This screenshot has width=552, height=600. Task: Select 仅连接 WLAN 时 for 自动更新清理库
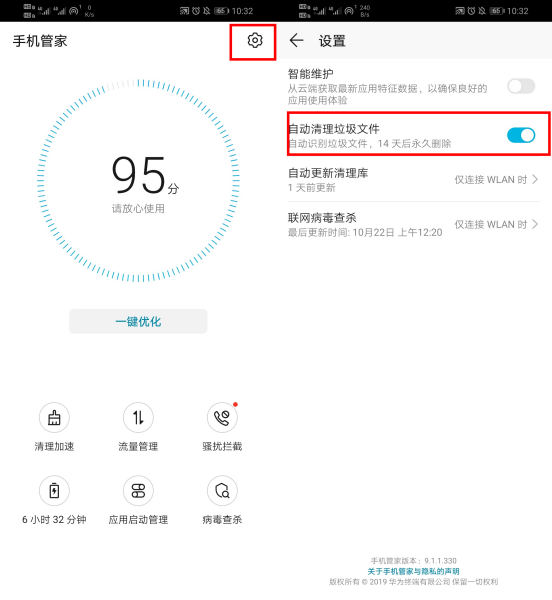click(x=491, y=179)
